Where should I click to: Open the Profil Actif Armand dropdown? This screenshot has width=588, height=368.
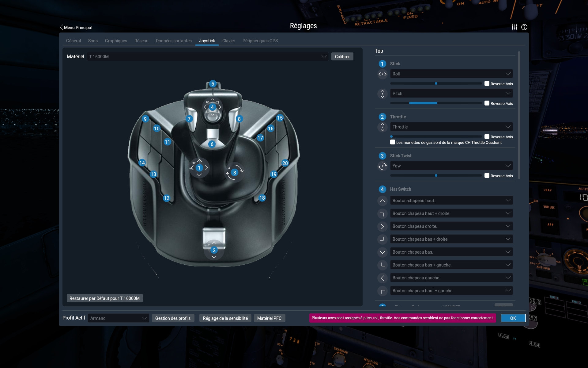[x=118, y=318]
